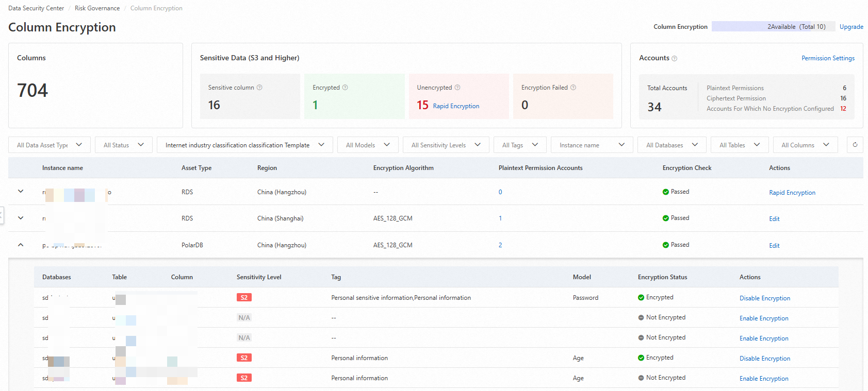868x391 pixels.
Task: Go to Data Security Center breadcrumb
Action: (x=36, y=8)
